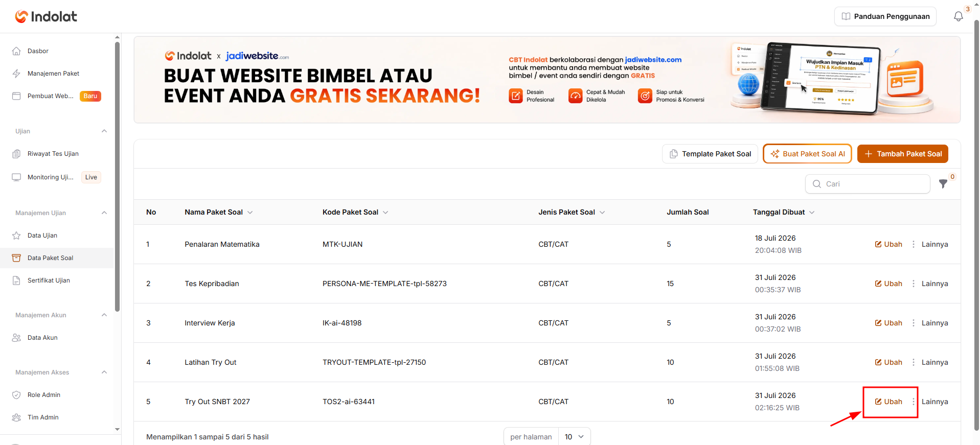Click the Riwayat Tes Ujian clipboard icon
980x445 pixels.
[16, 154]
